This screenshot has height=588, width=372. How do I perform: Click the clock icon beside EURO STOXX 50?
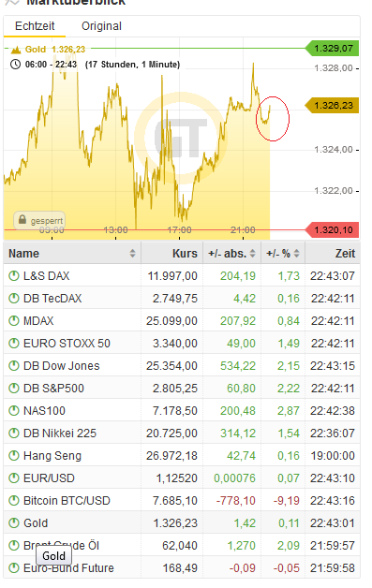[x=14, y=344]
